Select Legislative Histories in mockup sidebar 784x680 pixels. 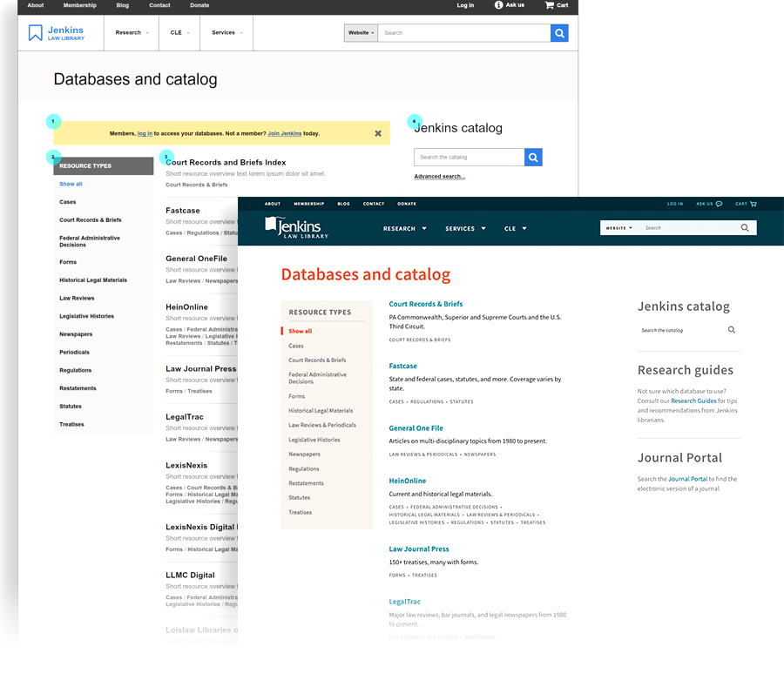[314, 440]
